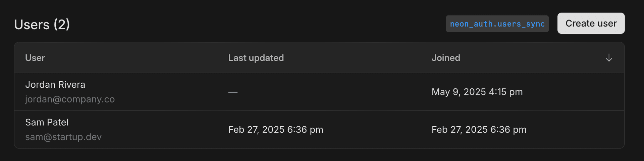644x161 pixels.
Task: Sort by the User column header
Action: [35, 58]
